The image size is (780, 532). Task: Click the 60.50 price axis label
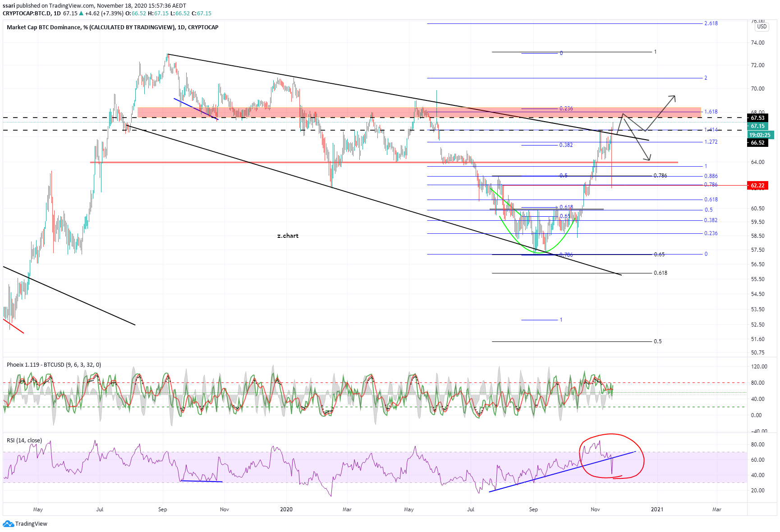click(x=758, y=209)
